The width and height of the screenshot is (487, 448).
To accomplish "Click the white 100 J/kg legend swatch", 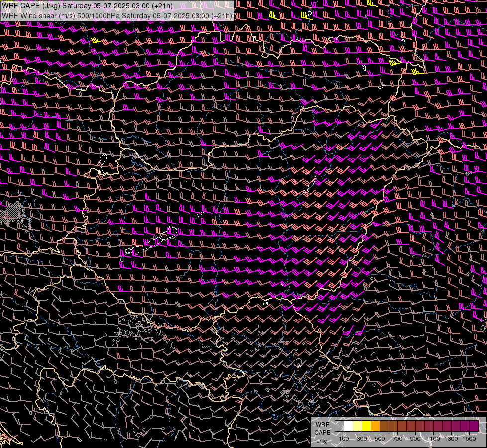I will coord(349,426).
